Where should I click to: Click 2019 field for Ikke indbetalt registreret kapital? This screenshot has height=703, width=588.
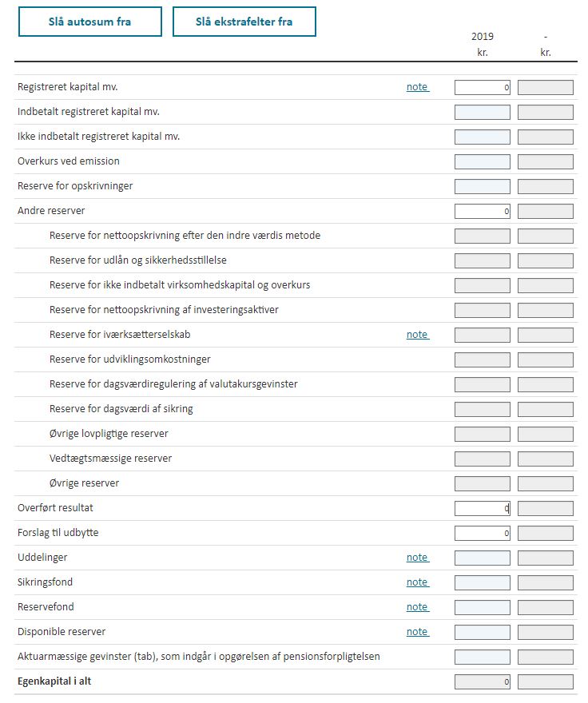click(x=482, y=137)
